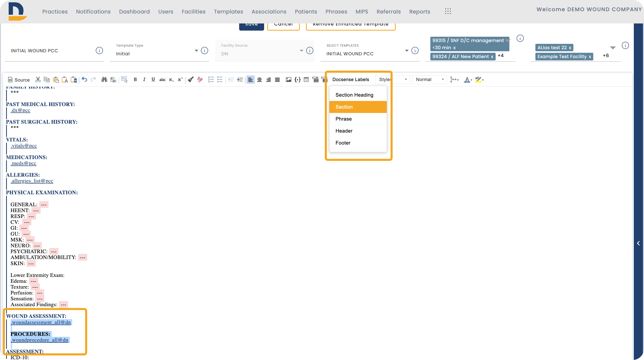This screenshot has height=360, width=644.
Task: Open the more apps grid menu
Action: (x=448, y=11)
